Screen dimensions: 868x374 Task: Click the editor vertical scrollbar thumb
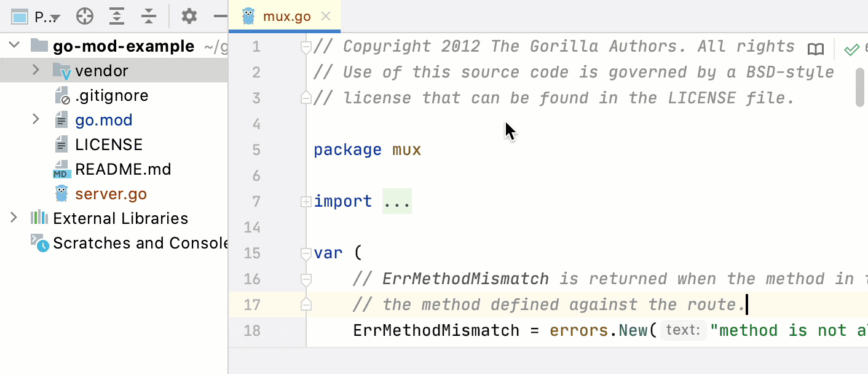coord(860,87)
